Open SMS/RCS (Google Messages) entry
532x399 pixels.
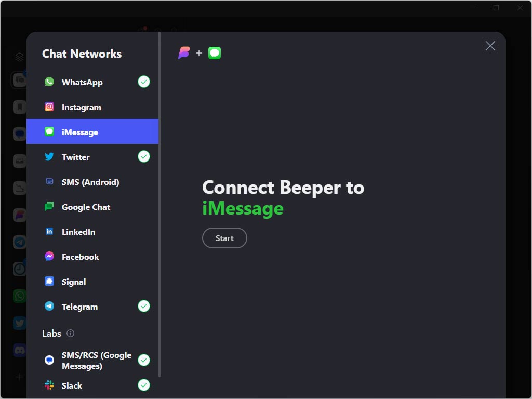pos(96,361)
